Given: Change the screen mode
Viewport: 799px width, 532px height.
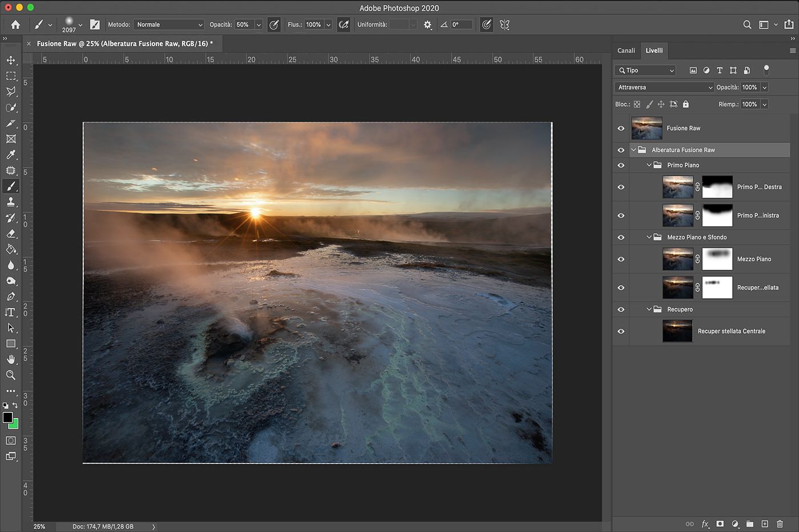Looking at the screenshot, I should [x=11, y=456].
